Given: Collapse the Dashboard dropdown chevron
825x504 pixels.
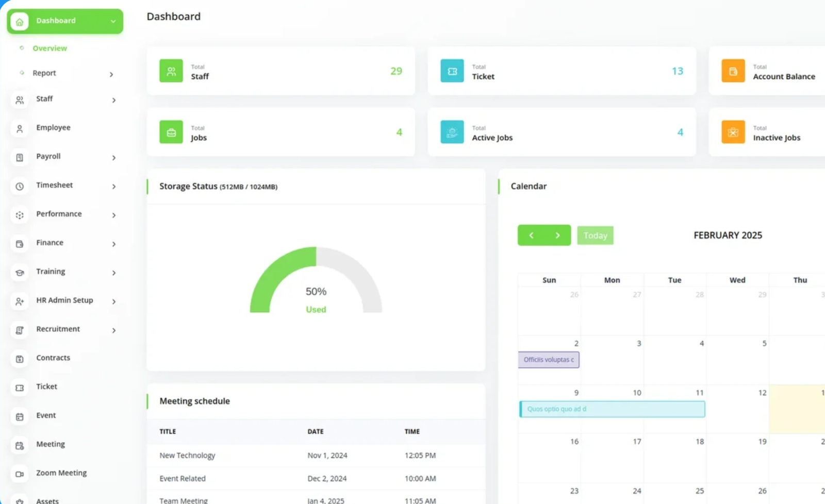Looking at the screenshot, I should tap(113, 21).
